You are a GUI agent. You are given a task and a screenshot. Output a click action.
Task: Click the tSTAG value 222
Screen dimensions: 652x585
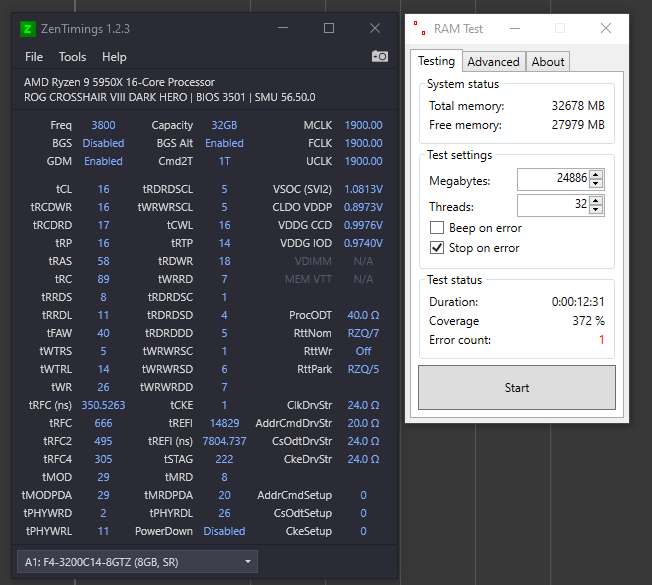[224, 459]
